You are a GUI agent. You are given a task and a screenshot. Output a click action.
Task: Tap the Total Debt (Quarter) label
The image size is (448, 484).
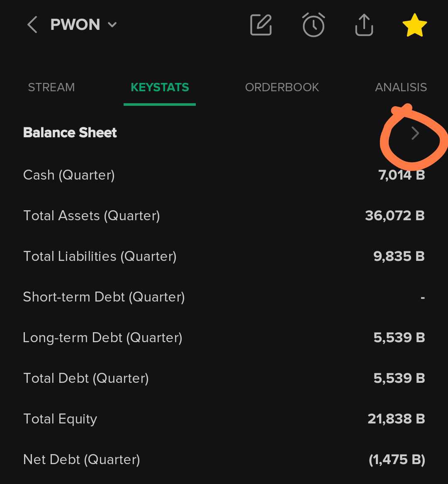86,378
